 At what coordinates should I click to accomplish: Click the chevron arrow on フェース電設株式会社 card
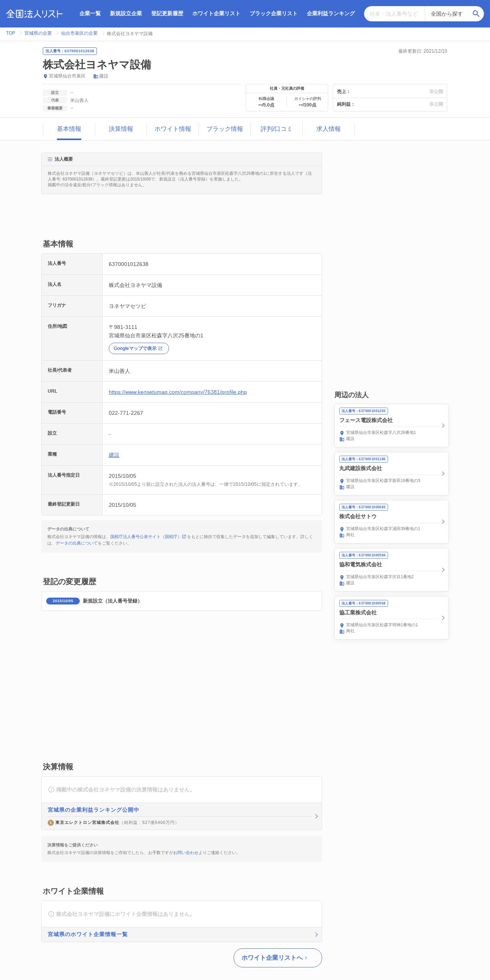(x=443, y=426)
